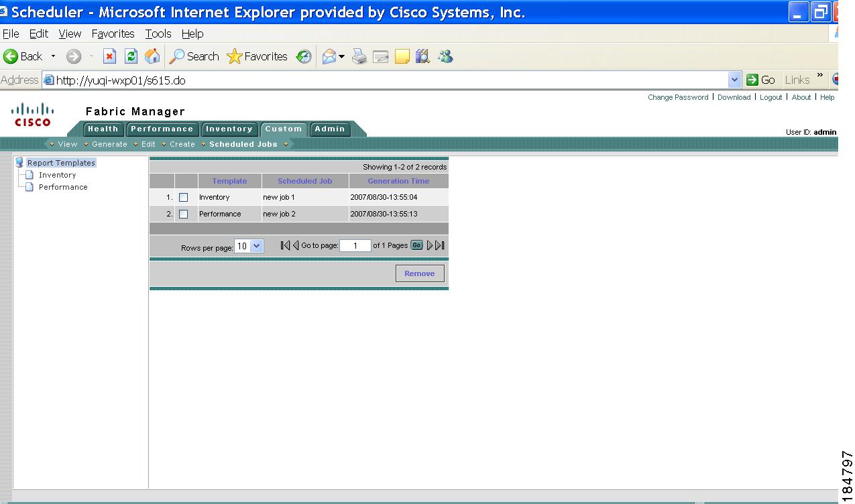Switch to the Health tab
The image size is (855, 504).
coord(103,129)
